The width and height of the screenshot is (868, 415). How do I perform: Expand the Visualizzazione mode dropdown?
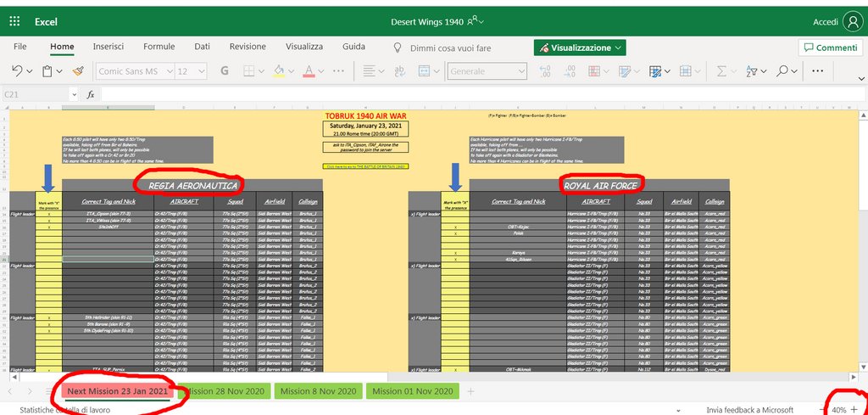click(x=618, y=48)
